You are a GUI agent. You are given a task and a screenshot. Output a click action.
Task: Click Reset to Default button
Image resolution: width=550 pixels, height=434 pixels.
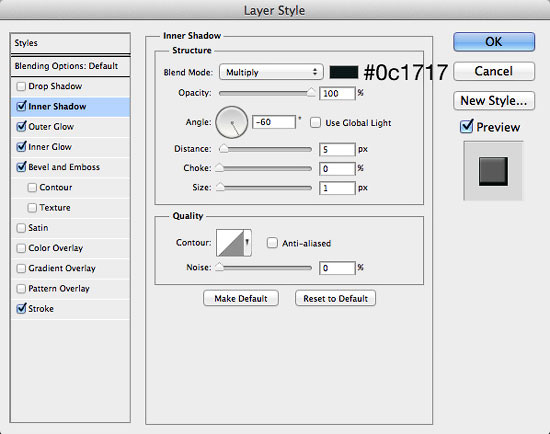(335, 298)
